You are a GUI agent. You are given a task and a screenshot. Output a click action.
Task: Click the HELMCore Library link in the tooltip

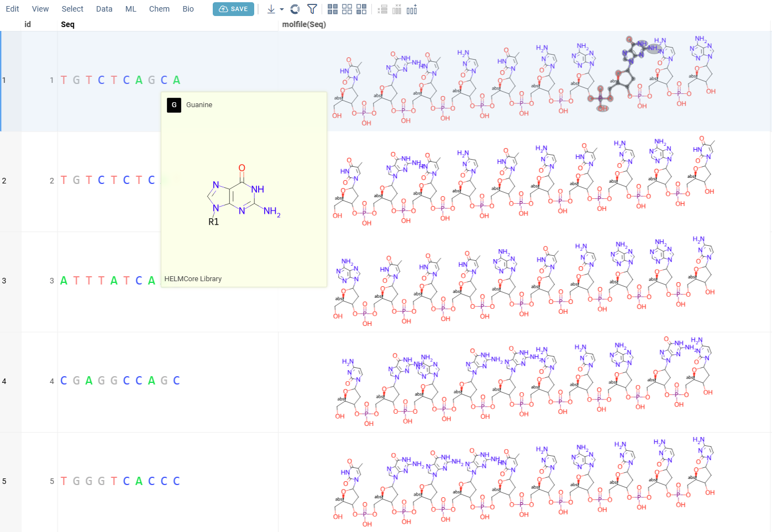(192, 279)
